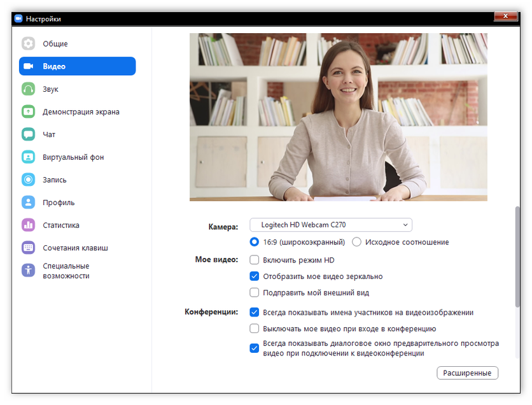Click the camera video preview image
532x405 pixels.
coord(339,117)
